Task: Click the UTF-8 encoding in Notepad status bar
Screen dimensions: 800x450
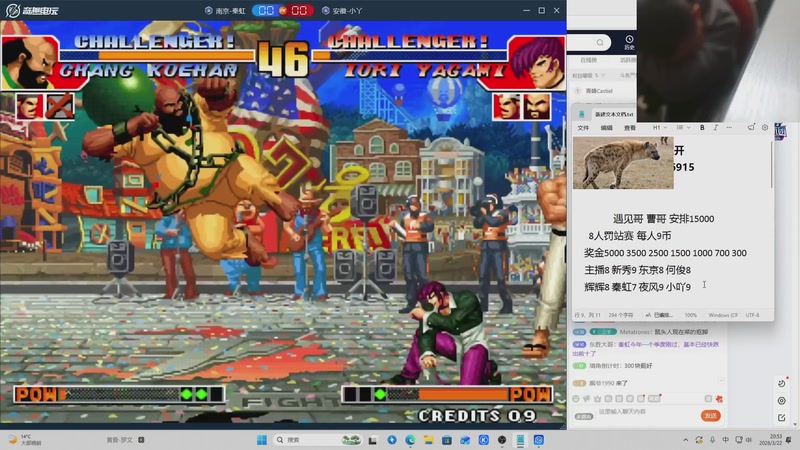Action: [x=752, y=315]
